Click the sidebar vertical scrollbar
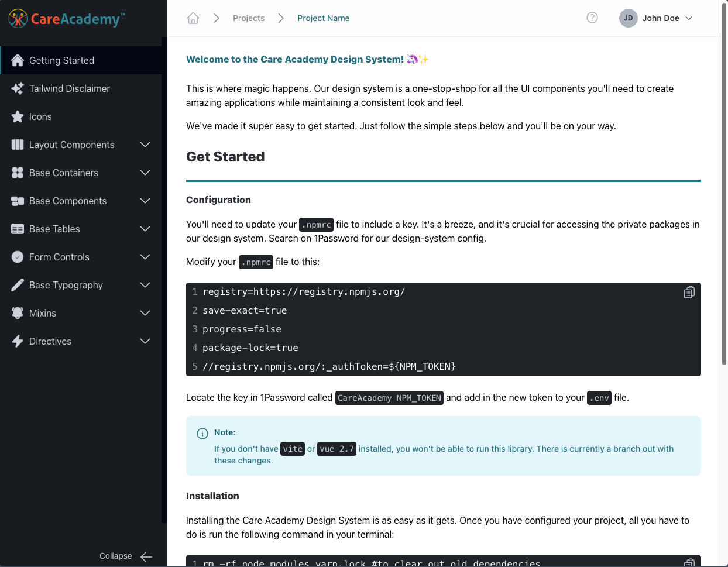 click(x=164, y=281)
